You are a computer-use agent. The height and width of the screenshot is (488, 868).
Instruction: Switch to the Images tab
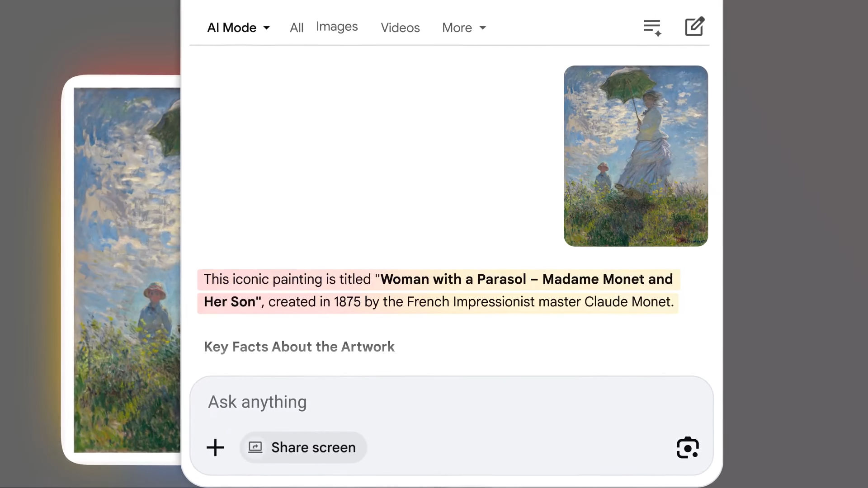[x=337, y=27]
